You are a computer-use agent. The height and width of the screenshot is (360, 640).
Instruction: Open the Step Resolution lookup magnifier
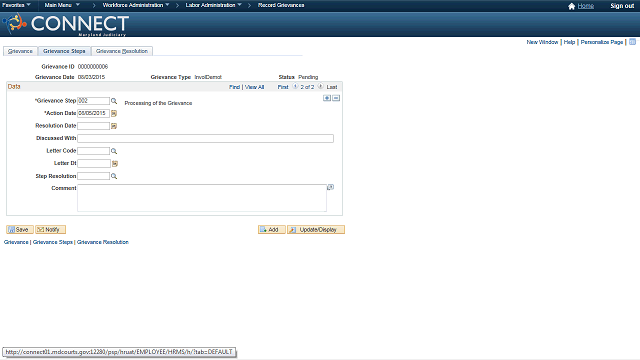114,176
